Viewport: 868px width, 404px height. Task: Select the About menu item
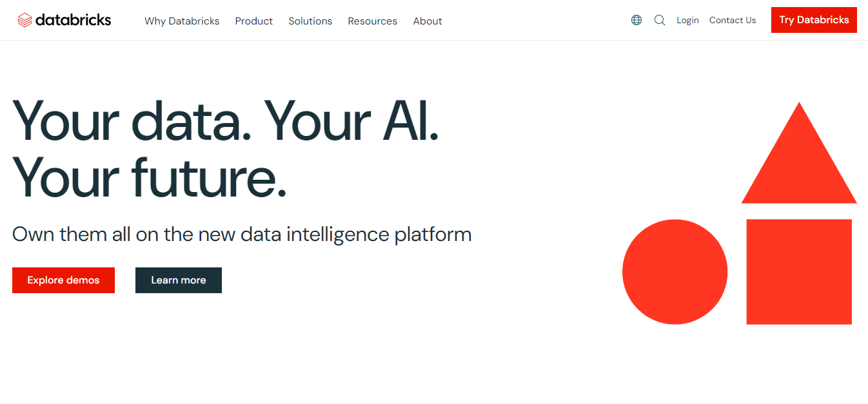click(427, 21)
